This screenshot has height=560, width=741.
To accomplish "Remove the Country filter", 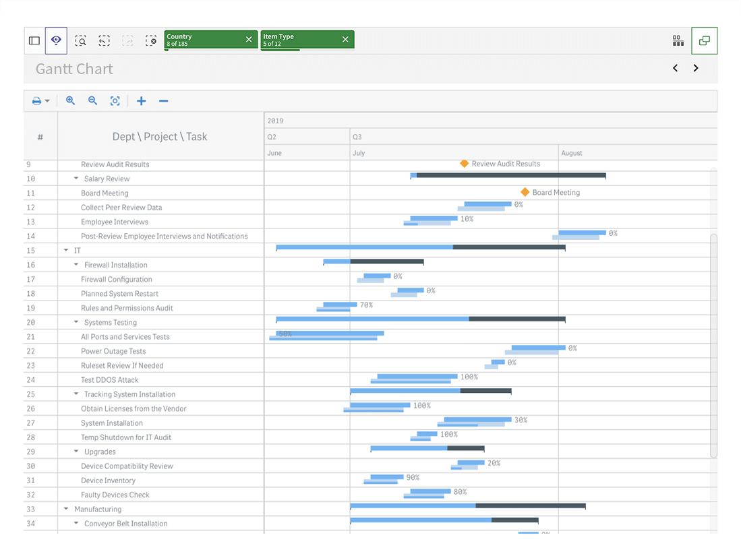I will [248, 39].
